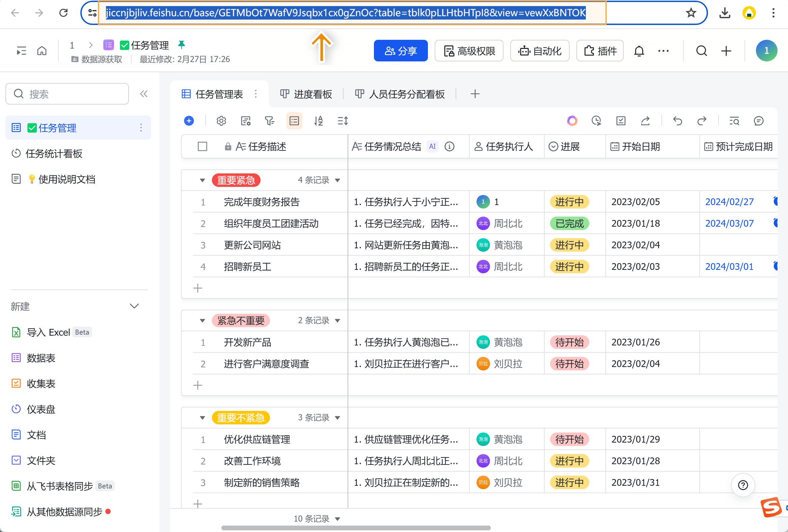Screen dimensions: 788x532
Task: Click the header search magnifier icon
Action: tap(702, 51)
